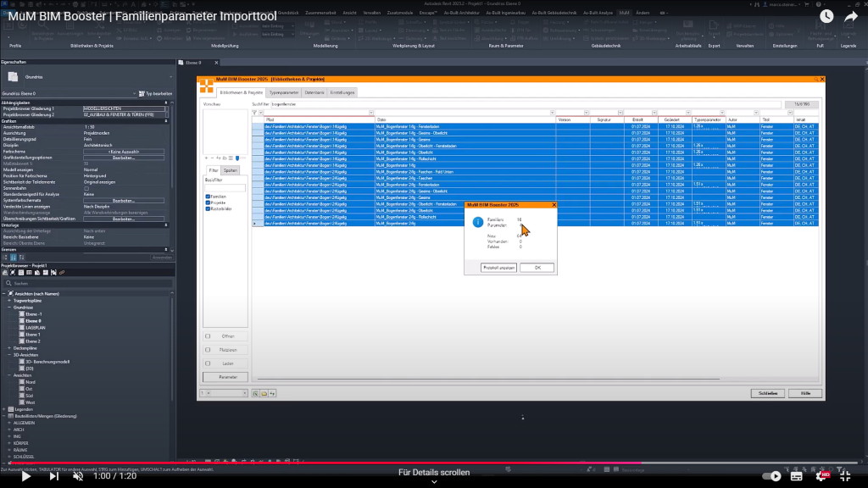Image resolution: width=868 pixels, height=488 pixels.
Task: Open the Pfad column filter dropdown
Action: coord(370,113)
